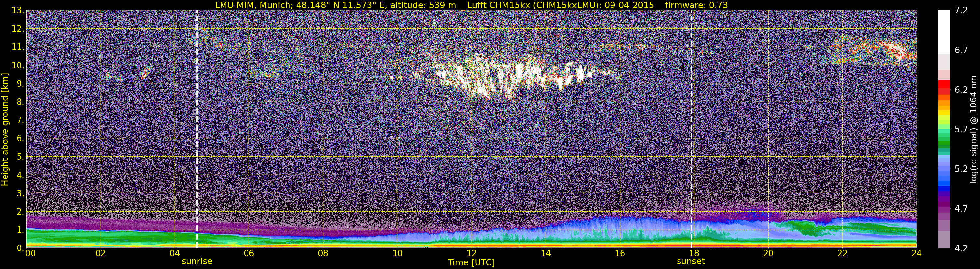The image size is (980, 269).
Task: Click the time axis tick 00
Action: [31, 253]
